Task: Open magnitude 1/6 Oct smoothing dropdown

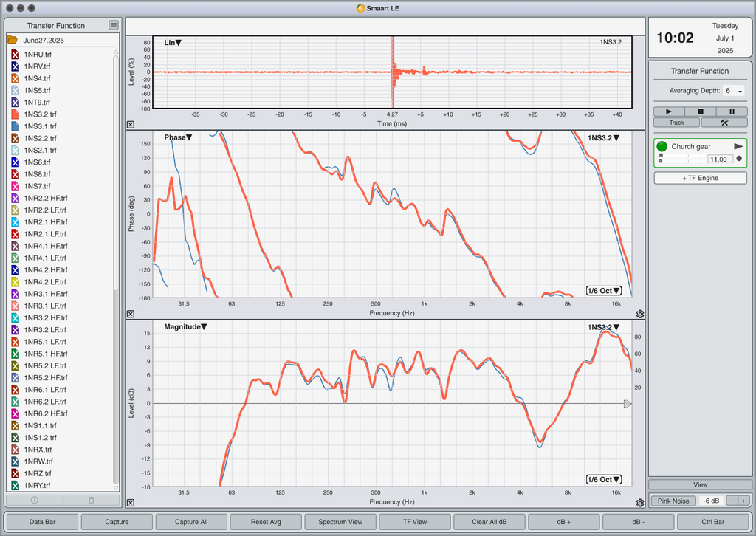Action: click(x=604, y=480)
